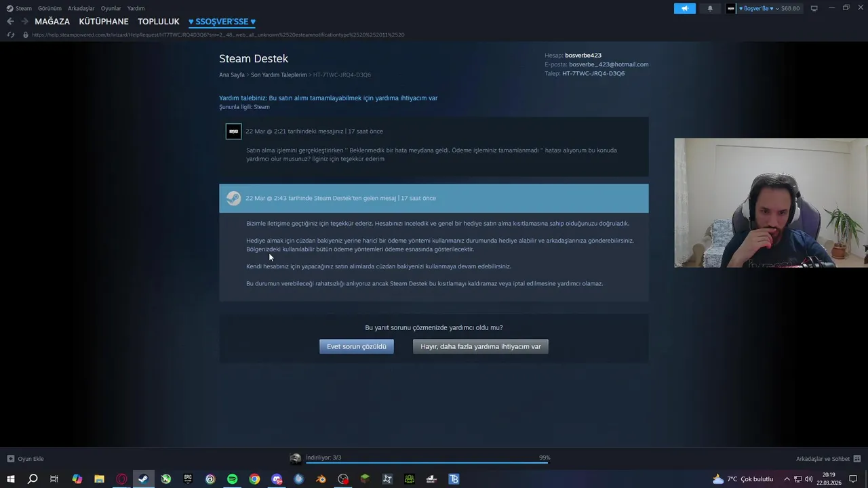Click the downloading game thumbnail

[x=296, y=459]
